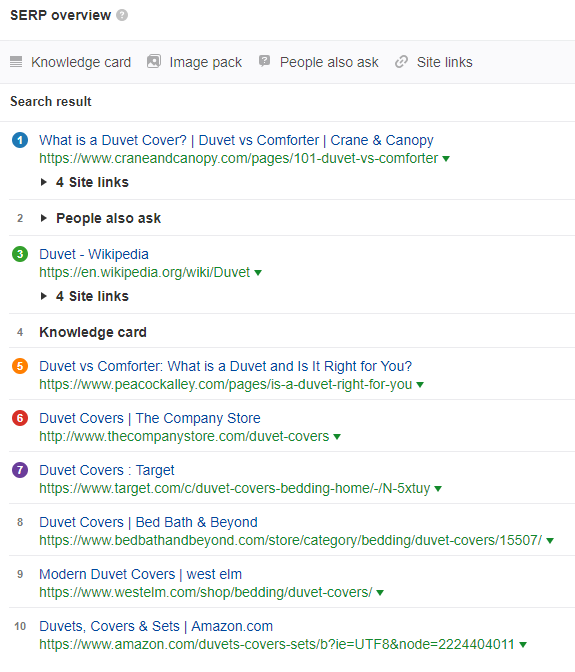Select the Image pack feature label
This screenshot has width=575, height=672.
click(206, 62)
